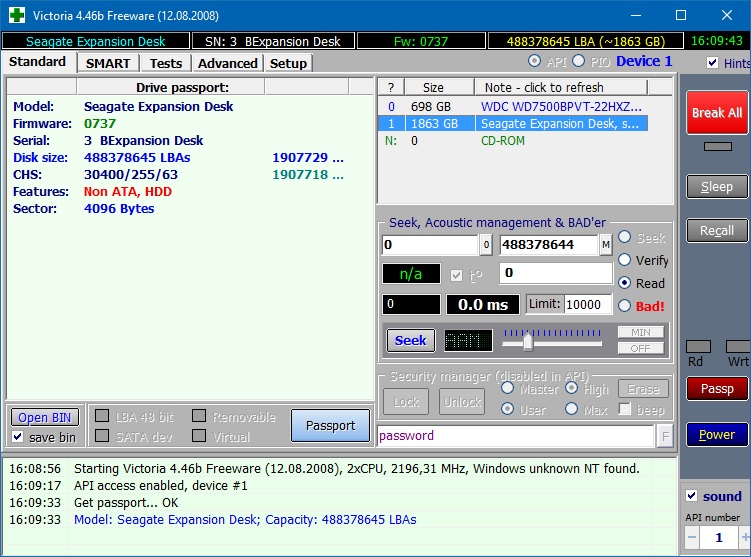Click the blue Seek button
Screen dimensions: 751x557
(410, 341)
